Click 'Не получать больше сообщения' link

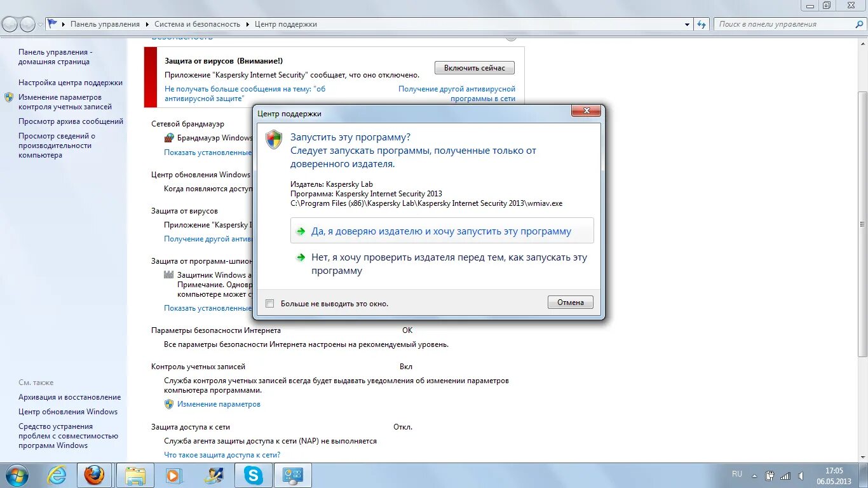pyautogui.click(x=245, y=93)
